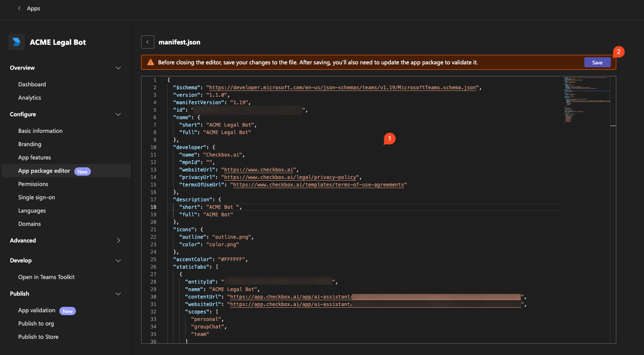Click the "name": "ACME Legal Bot" line 29
This screenshot has height=355, width=644.
point(222,289)
